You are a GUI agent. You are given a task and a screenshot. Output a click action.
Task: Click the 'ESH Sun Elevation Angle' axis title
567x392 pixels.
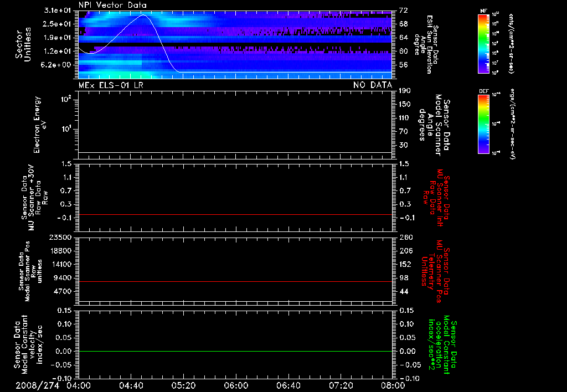426,44
